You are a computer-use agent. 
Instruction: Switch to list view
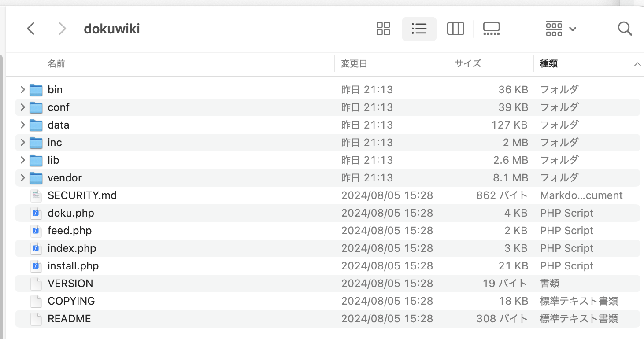coord(419,29)
